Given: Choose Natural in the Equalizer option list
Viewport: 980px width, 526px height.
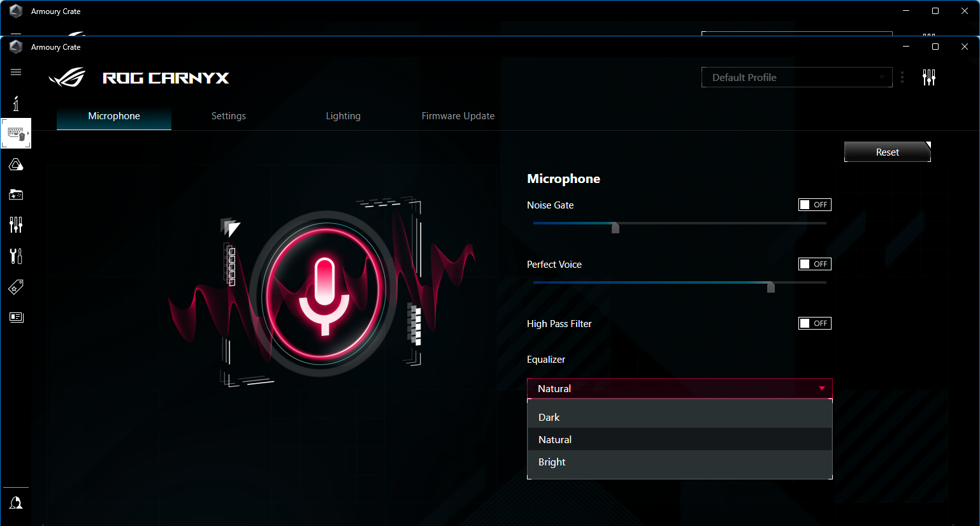Looking at the screenshot, I should (x=679, y=439).
